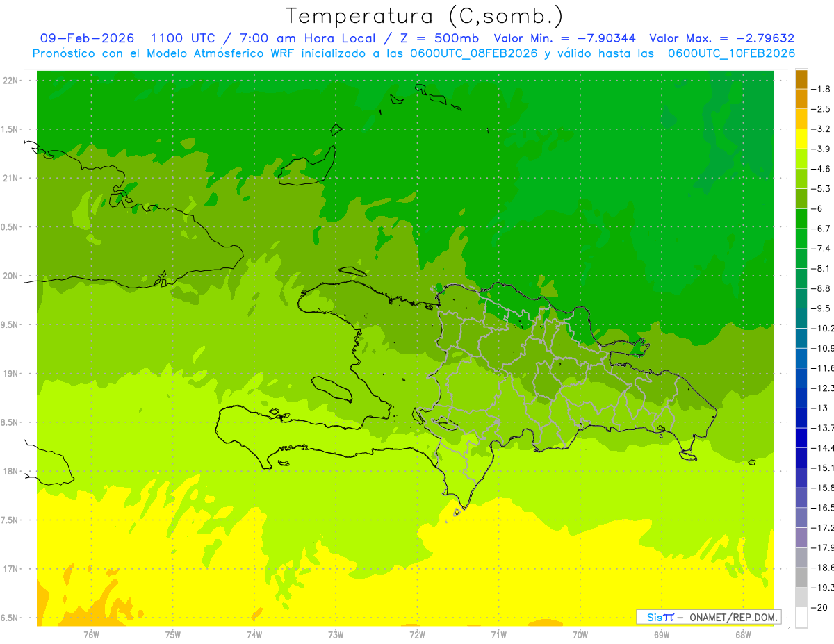Click the '-9.5' colorbar value
The width and height of the screenshot is (834, 644).
click(821, 308)
